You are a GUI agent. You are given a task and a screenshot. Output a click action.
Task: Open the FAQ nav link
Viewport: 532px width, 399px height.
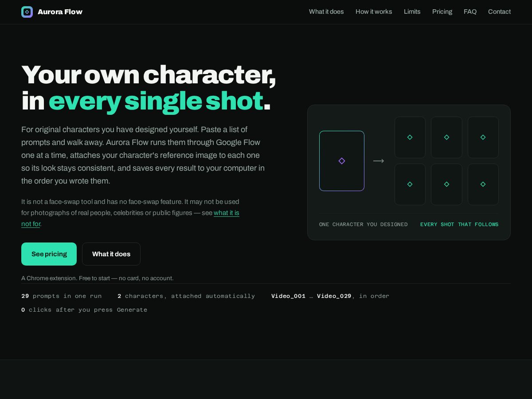coord(470,12)
